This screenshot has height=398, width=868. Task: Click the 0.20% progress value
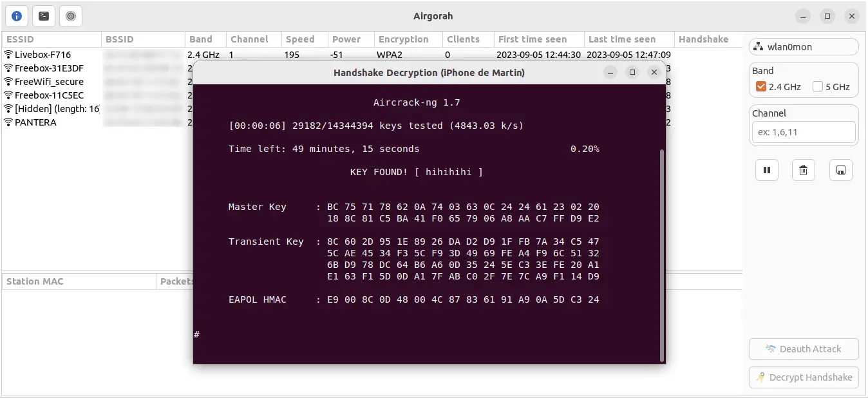tap(585, 149)
